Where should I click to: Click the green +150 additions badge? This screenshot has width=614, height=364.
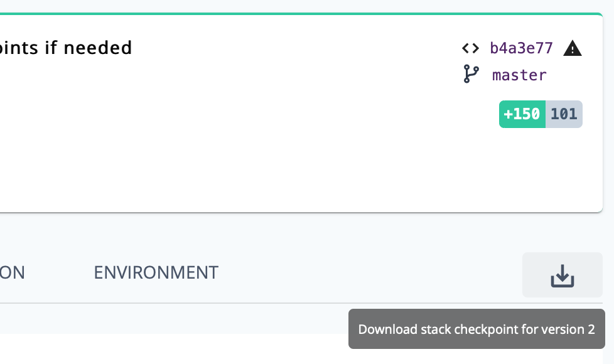522,114
